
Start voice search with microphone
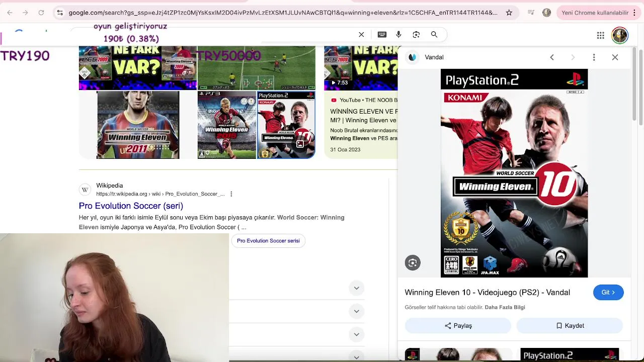click(398, 35)
